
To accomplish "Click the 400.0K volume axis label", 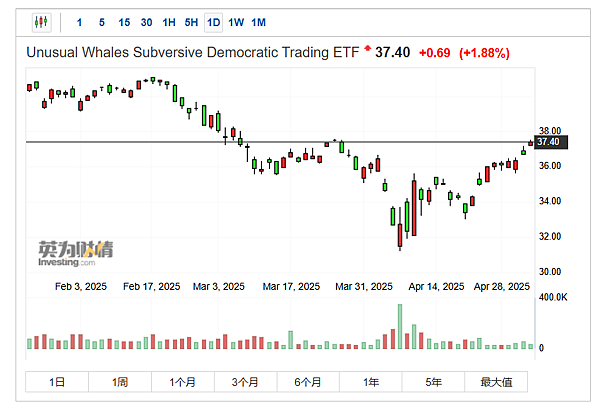I will click(553, 297).
